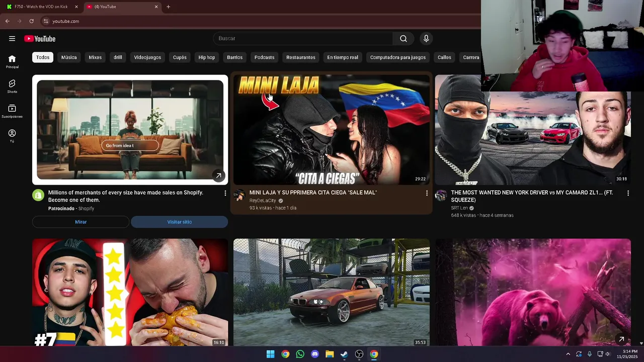Select the Todos filter chip

[43, 57]
